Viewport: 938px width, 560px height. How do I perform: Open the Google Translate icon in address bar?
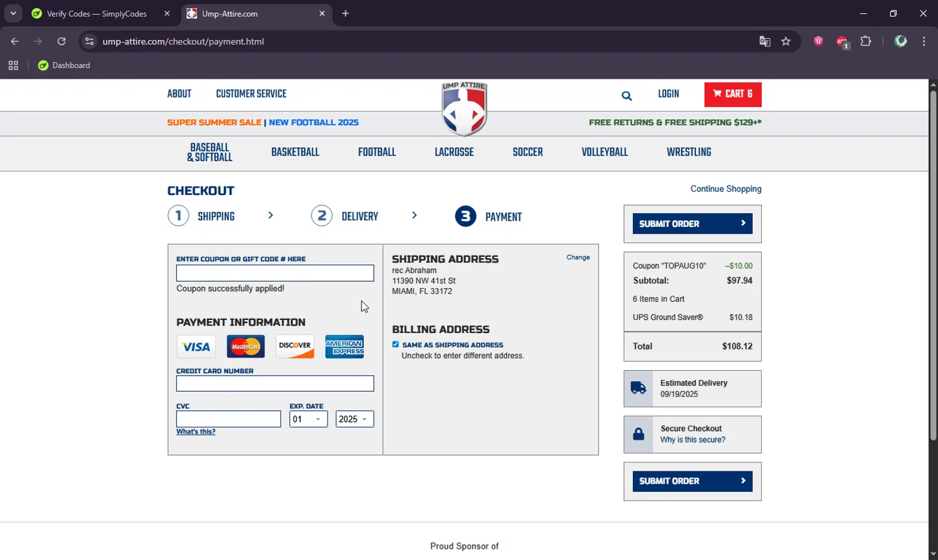pyautogui.click(x=765, y=41)
